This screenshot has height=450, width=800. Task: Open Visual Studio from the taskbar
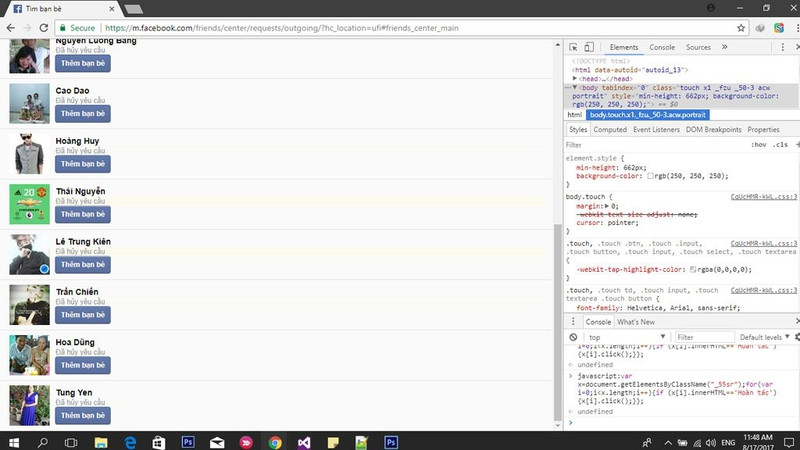[304, 441]
